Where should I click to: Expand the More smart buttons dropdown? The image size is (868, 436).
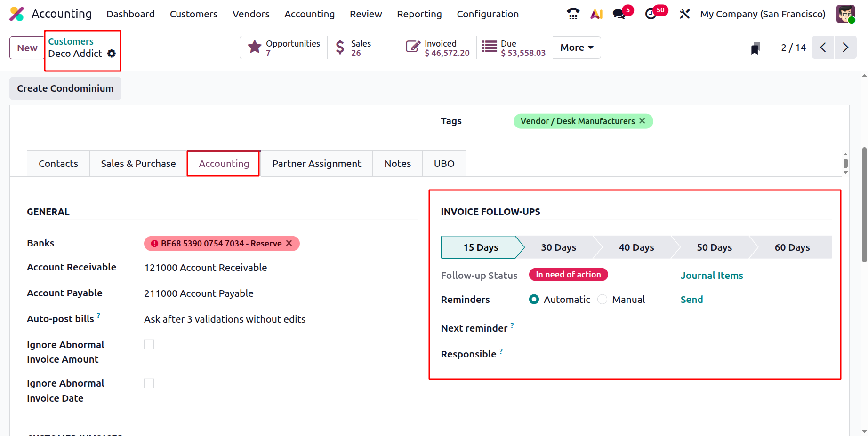[577, 48]
